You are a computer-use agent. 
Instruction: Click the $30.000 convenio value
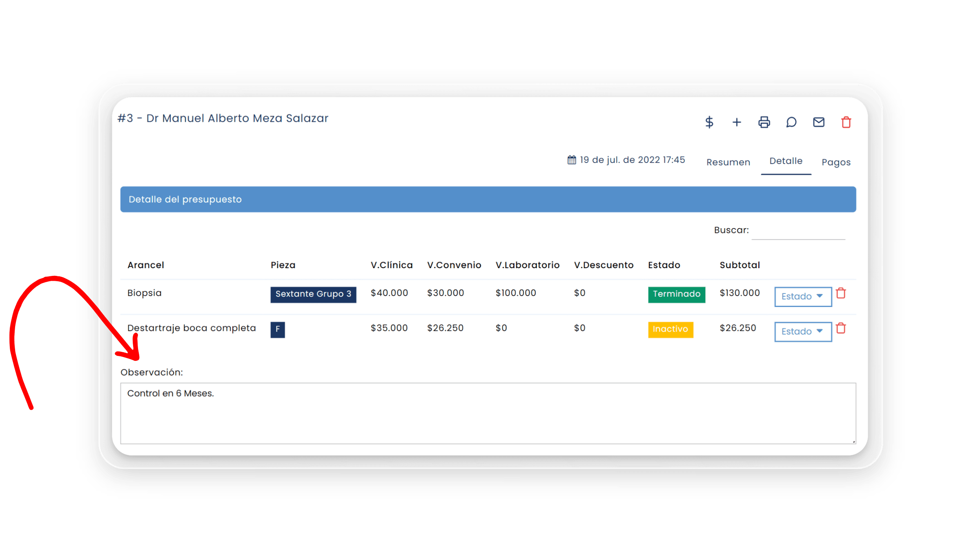[x=445, y=293]
